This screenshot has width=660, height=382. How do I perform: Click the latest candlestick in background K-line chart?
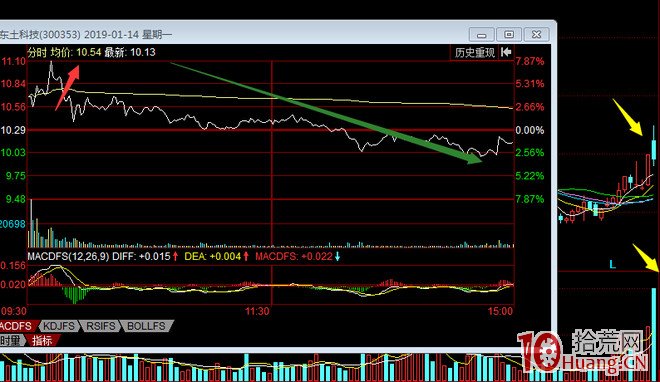pyautogui.click(x=654, y=147)
